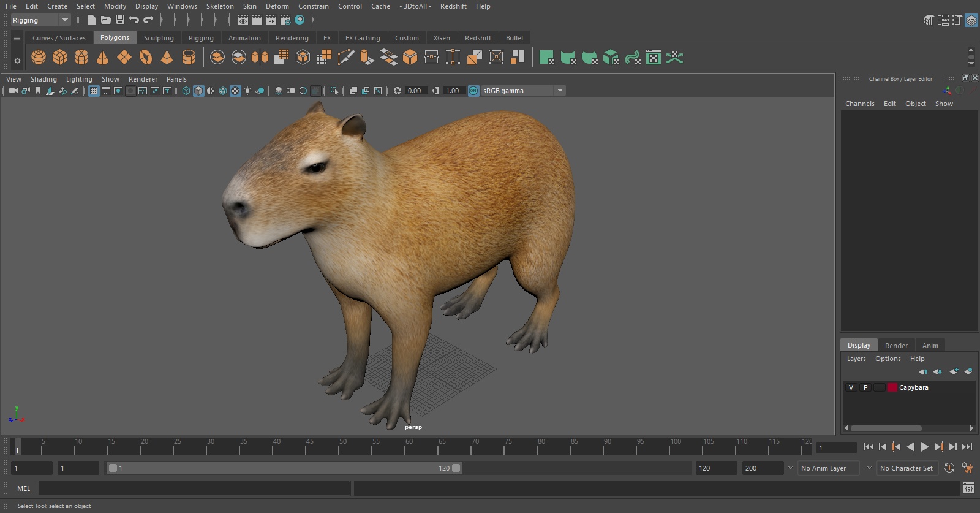Click the shelf settings gear icon

pos(17,61)
